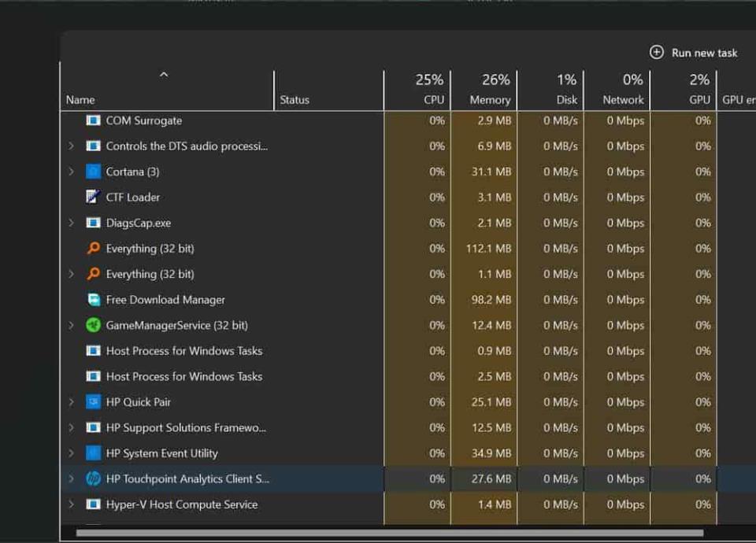The height and width of the screenshot is (543, 756).
Task: Expand HP Support Solutions Framework entry
Action: pos(71,427)
